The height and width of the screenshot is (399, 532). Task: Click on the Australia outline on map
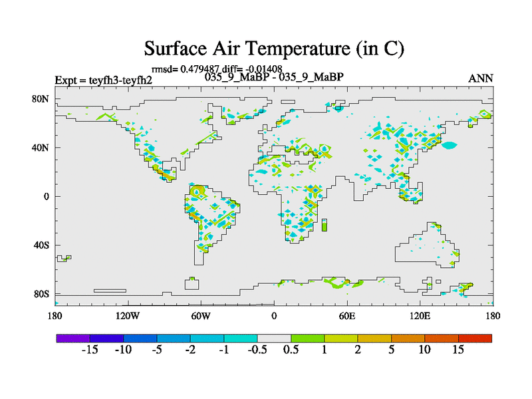(x=426, y=247)
